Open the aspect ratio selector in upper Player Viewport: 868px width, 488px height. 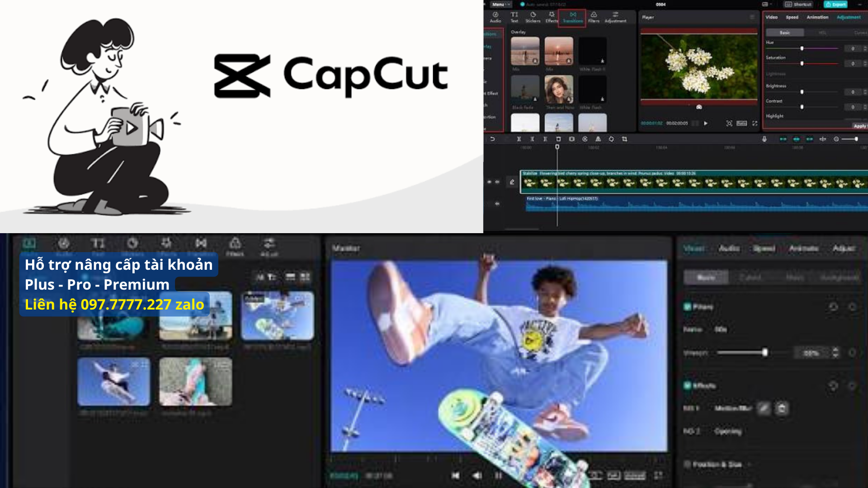coord(742,123)
